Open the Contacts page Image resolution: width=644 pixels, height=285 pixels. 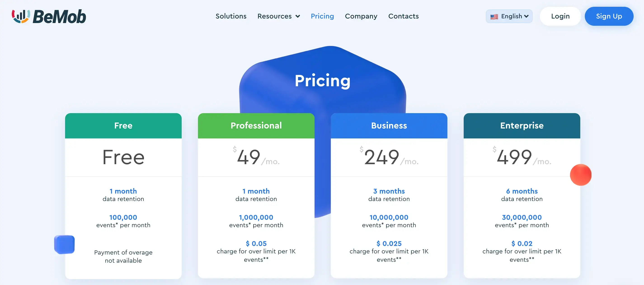coord(403,16)
